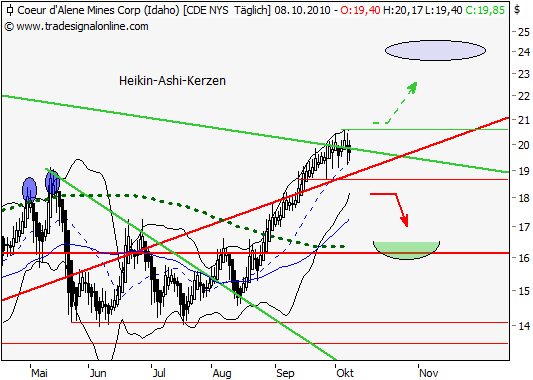
Task: Click the 24 price axis label
Action: click(523, 52)
